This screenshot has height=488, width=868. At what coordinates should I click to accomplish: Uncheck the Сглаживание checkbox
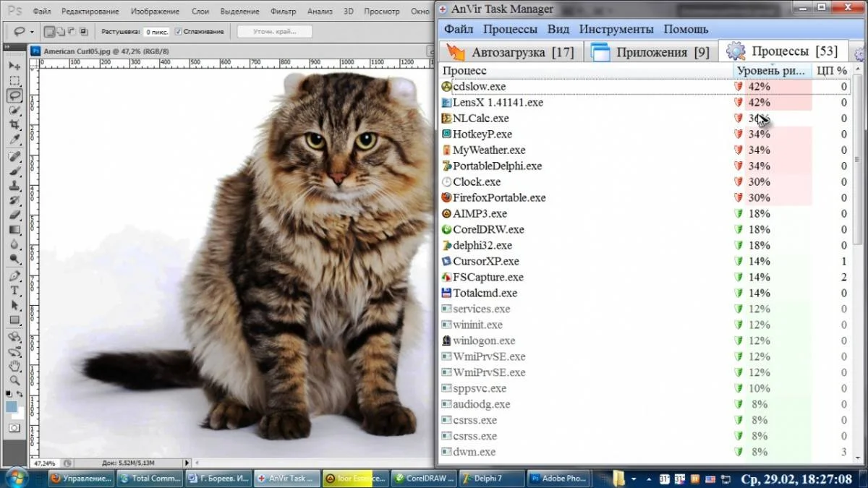click(x=178, y=32)
